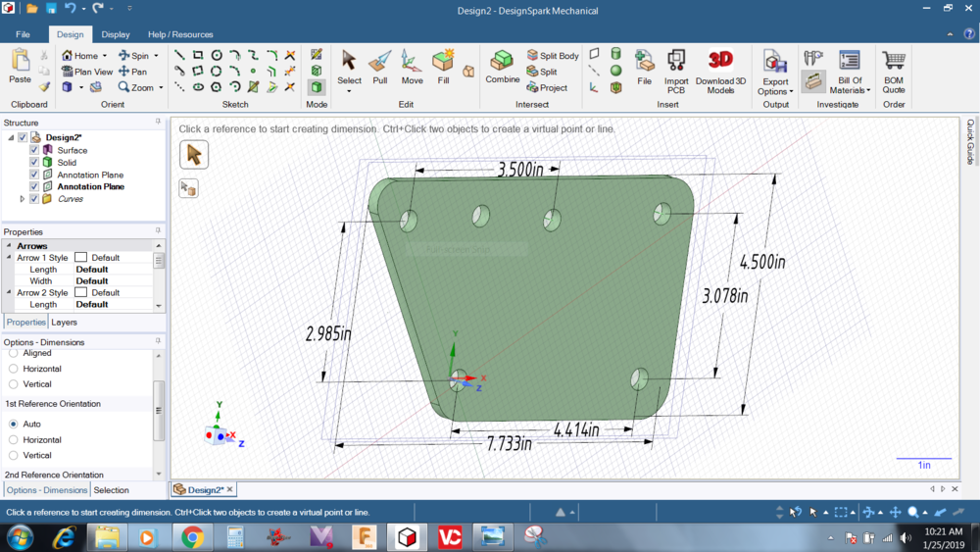Open the Quick Guide side panel
The image size is (980, 552).
point(970,142)
